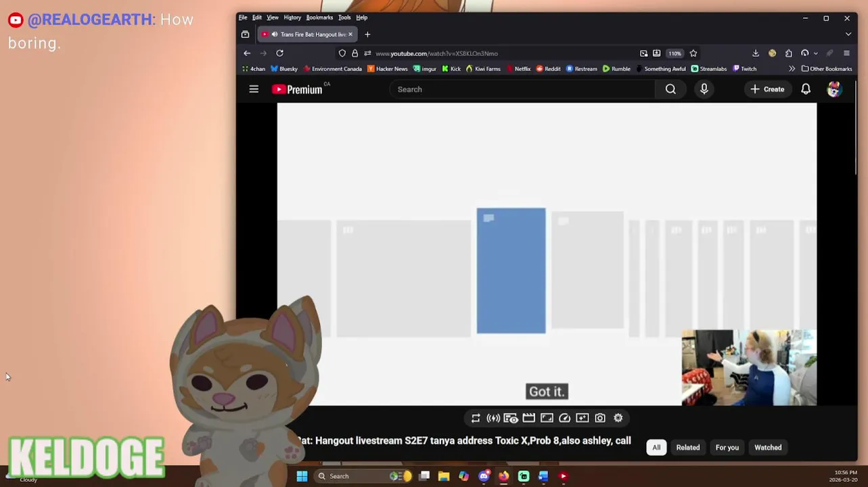
Task: Open File Explorer from the taskbar
Action: click(444, 476)
